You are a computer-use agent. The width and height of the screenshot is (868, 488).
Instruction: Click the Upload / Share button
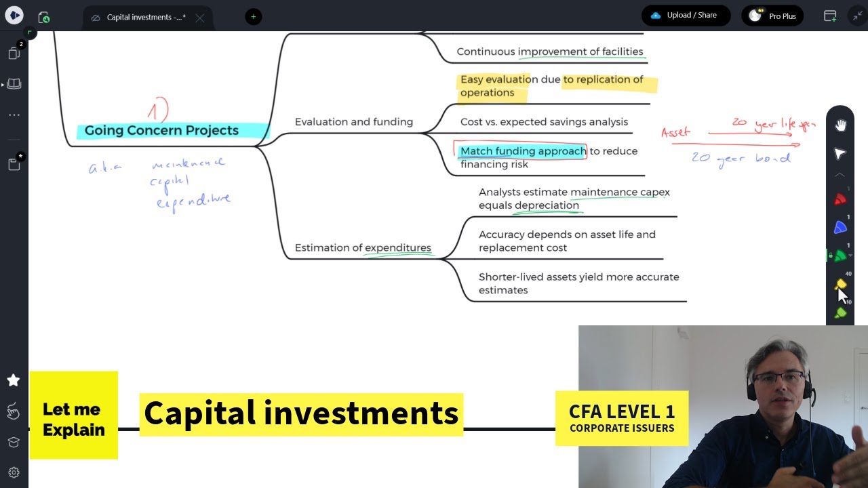tap(686, 16)
